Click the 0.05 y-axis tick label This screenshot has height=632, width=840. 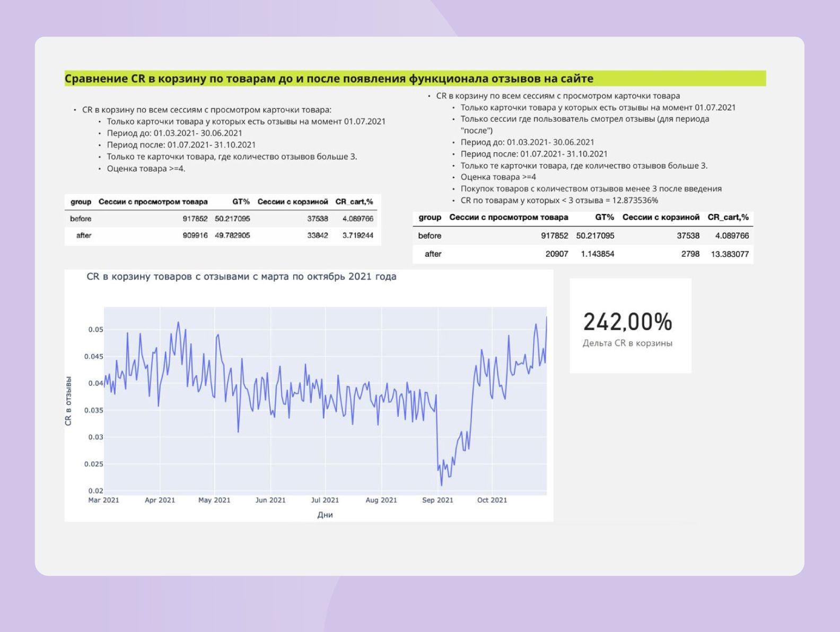[x=95, y=330]
